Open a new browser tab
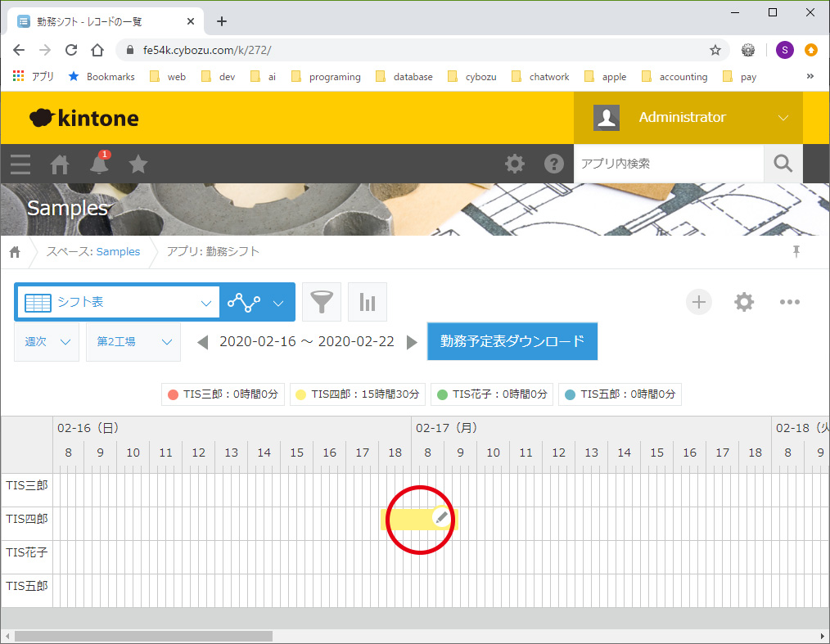 click(x=222, y=21)
